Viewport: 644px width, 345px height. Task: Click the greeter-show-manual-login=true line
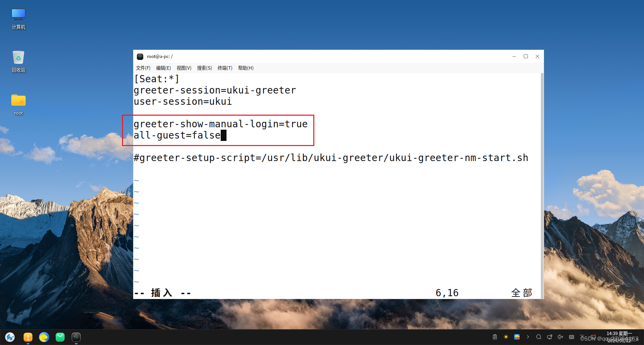(x=221, y=124)
